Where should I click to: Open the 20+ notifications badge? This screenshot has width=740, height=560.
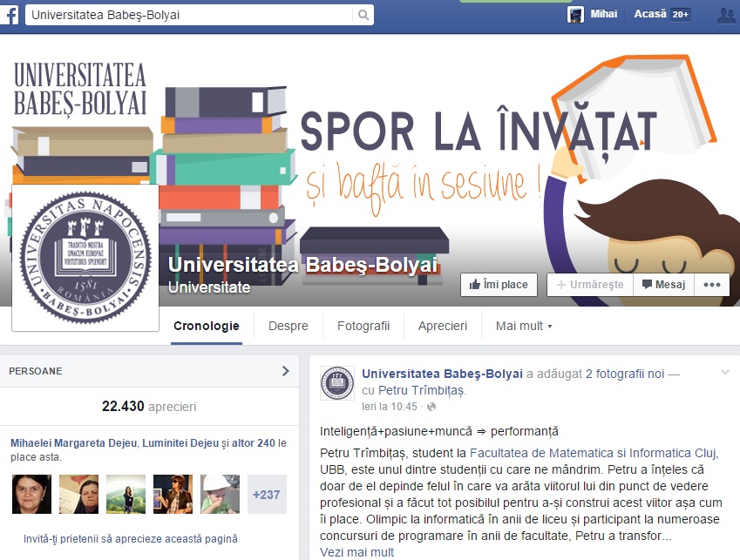pos(680,15)
